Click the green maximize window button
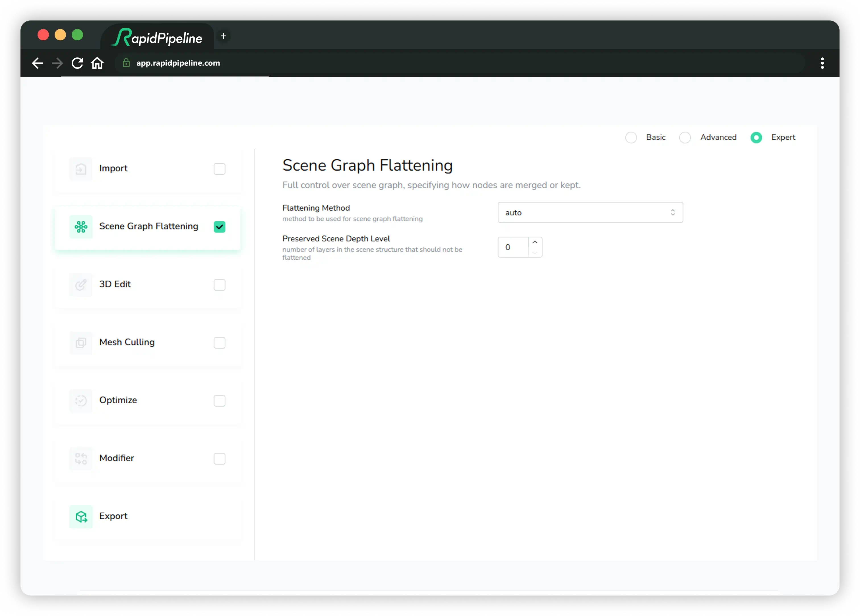This screenshot has height=616, width=860. point(77,35)
